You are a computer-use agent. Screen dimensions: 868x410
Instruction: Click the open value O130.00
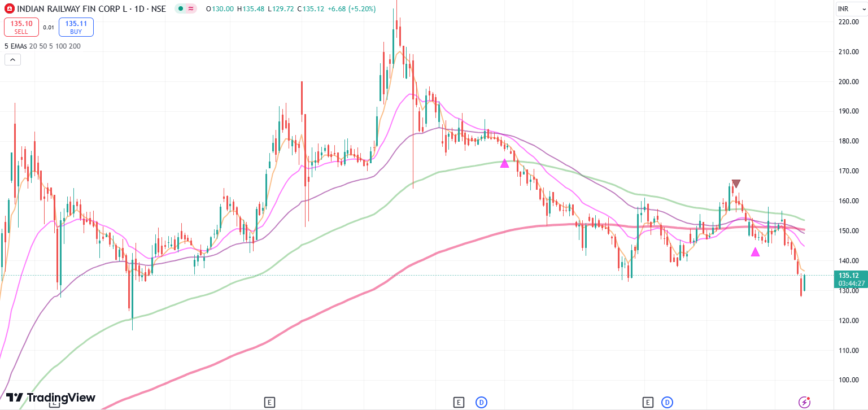click(221, 9)
